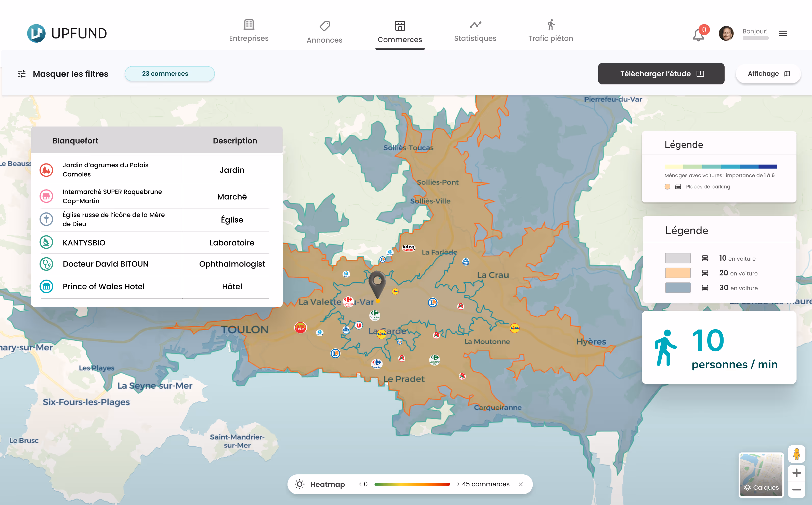
Task: Click the Grand Frais store marker
Action: 300,328
